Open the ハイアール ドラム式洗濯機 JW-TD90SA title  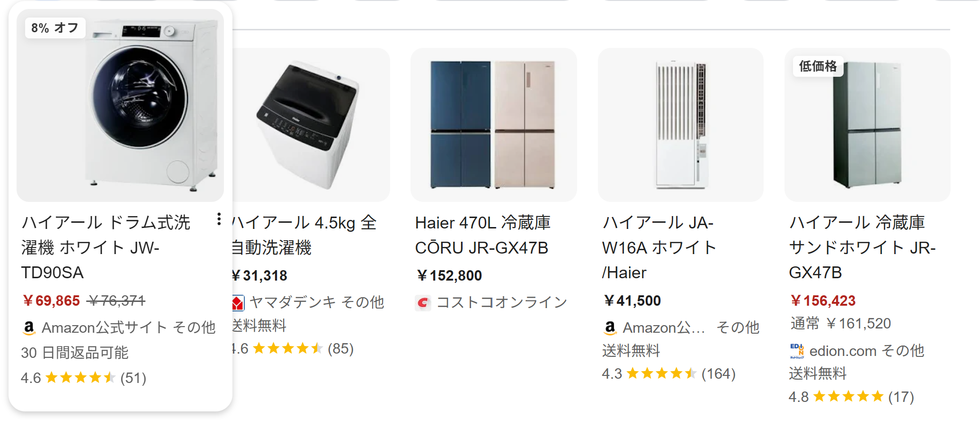pos(106,247)
